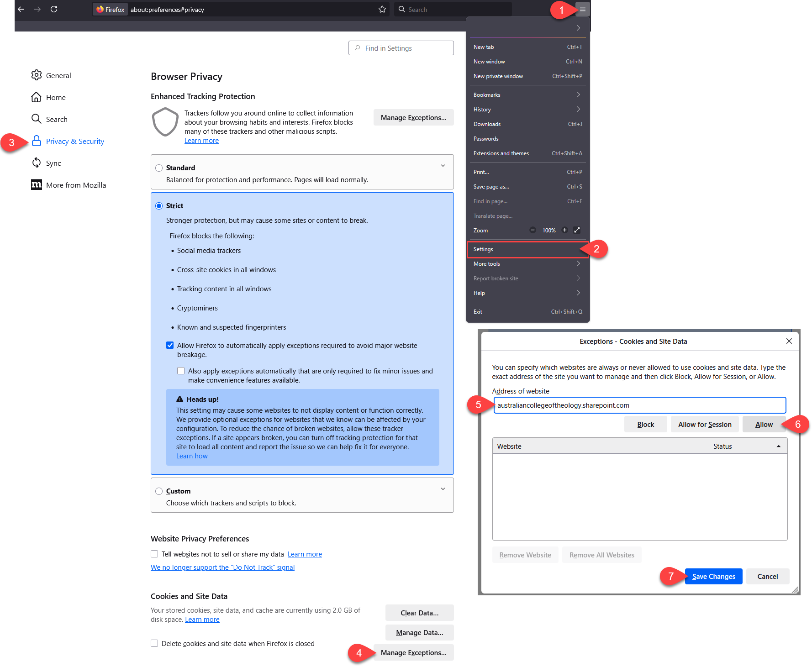Expand the Bookmarks submenu arrow

578,95
